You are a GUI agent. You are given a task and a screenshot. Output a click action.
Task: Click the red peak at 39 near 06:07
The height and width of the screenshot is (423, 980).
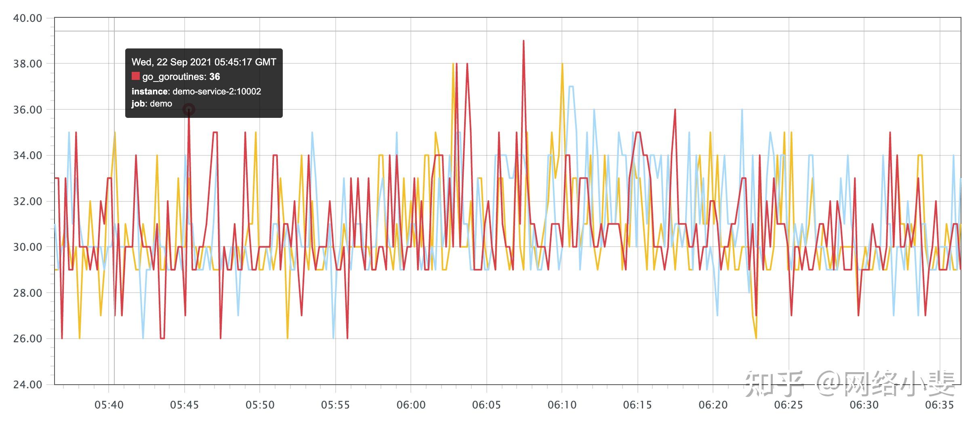click(x=524, y=41)
